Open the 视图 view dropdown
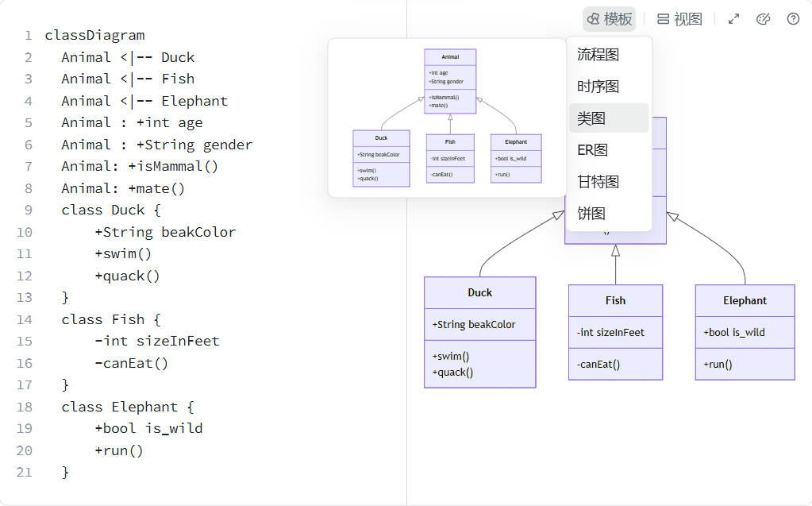 point(679,19)
